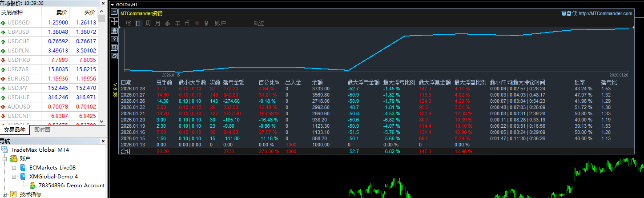Select the 季 quarterly tab
Viewport: 644px width, 198px height.
pos(167,23)
